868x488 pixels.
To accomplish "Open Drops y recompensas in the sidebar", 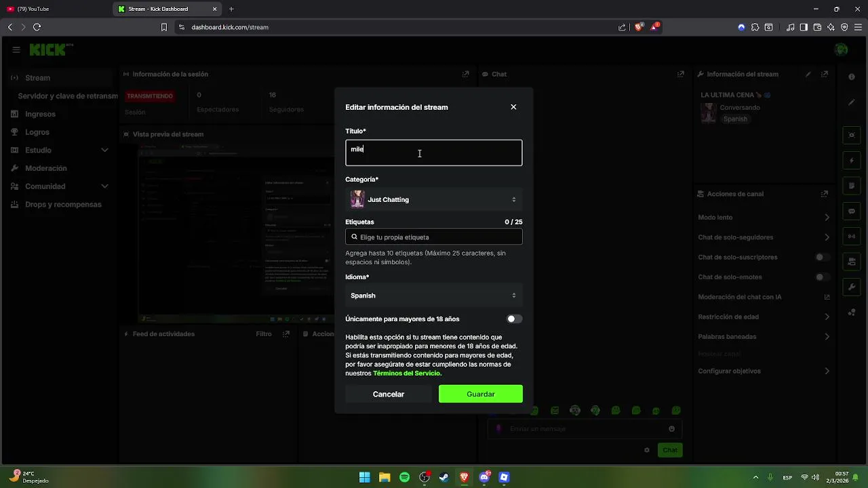I will [63, 205].
